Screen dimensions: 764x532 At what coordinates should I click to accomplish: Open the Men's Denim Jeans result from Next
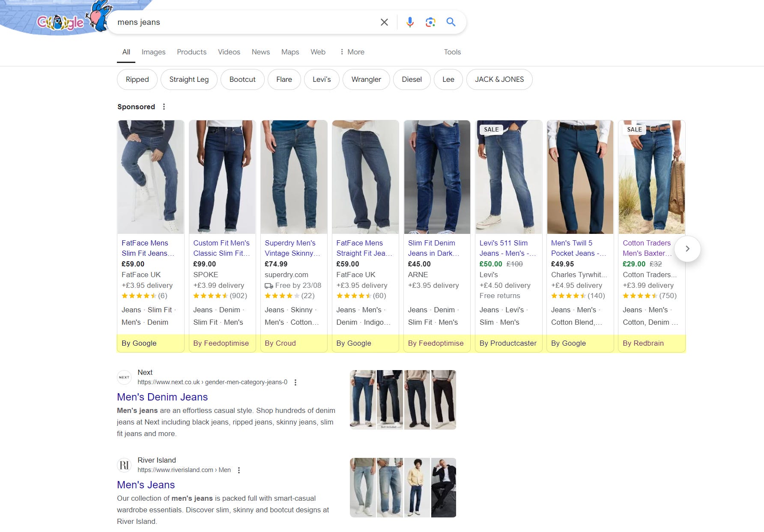coord(162,397)
